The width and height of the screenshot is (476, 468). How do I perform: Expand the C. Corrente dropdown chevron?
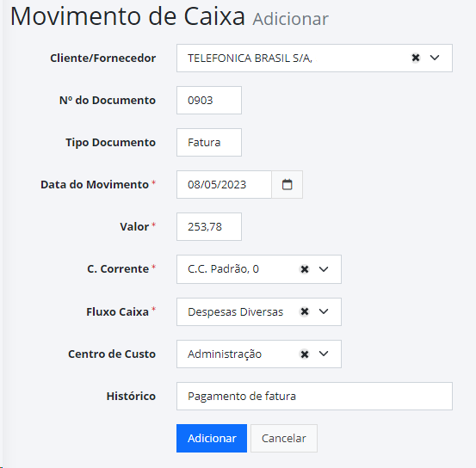(324, 269)
